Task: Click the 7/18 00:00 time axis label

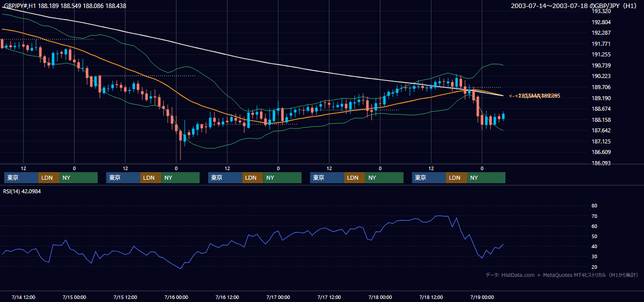Action: click(380, 297)
